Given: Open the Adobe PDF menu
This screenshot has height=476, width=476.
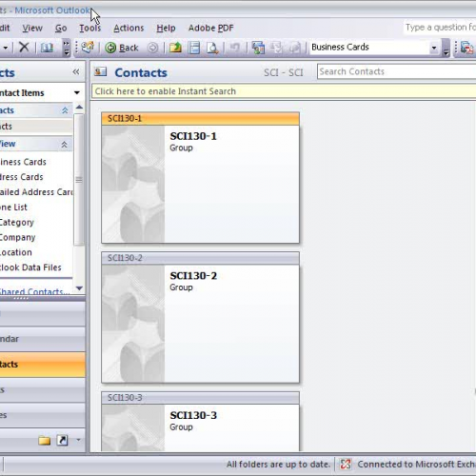Looking at the screenshot, I should [210, 29].
